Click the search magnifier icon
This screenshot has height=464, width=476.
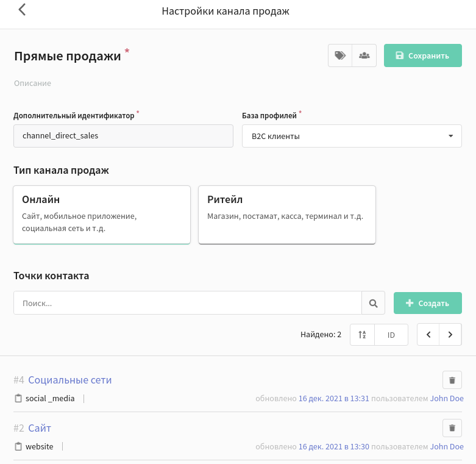tap(374, 303)
